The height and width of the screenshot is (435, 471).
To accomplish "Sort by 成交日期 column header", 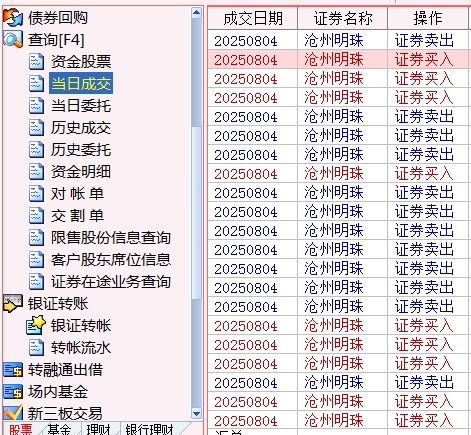I will (x=253, y=18).
